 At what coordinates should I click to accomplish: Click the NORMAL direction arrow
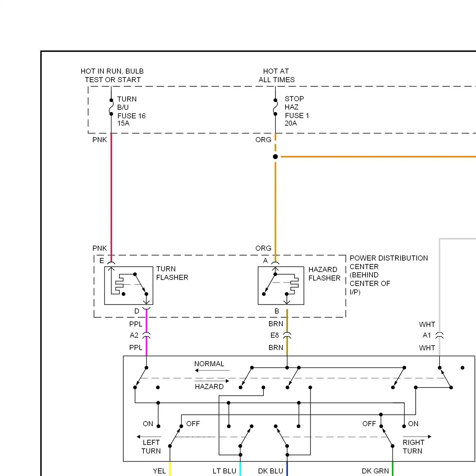tap(212, 370)
